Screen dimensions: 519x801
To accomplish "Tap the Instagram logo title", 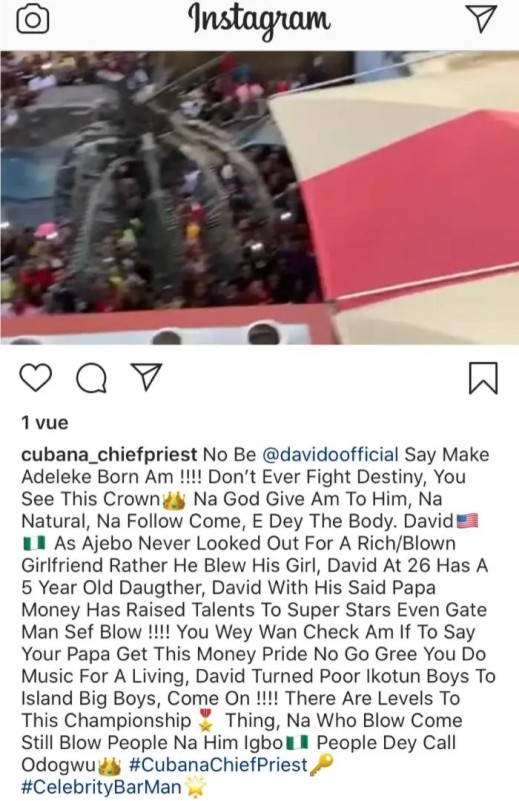I will click(260, 20).
